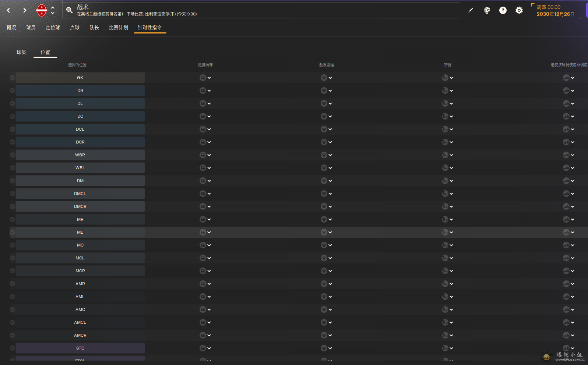Screen dimensions: 588x365
Task: Select the AMR position row
Action: click(x=80, y=284)
